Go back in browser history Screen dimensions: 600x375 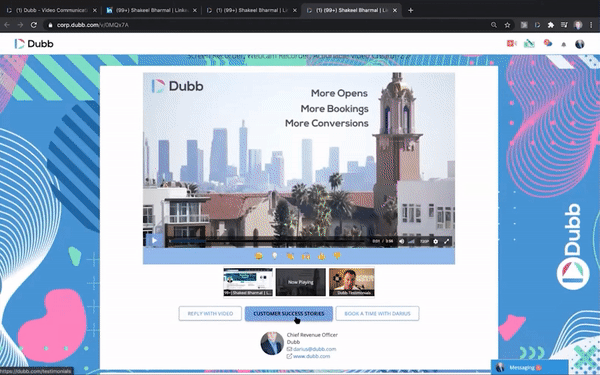tap(7, 25)
